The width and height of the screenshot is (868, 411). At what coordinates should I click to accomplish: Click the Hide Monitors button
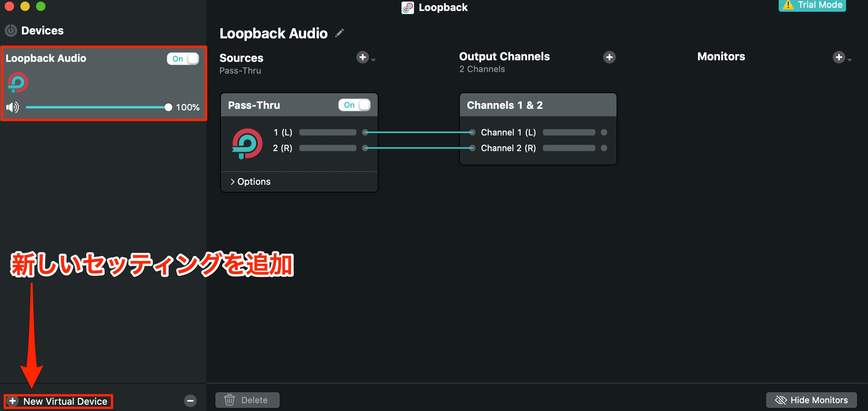point(812,400)
